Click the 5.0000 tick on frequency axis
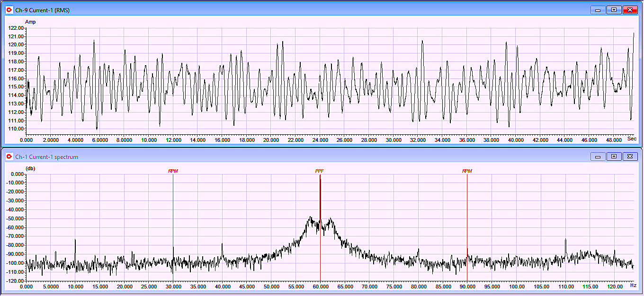 51,287
